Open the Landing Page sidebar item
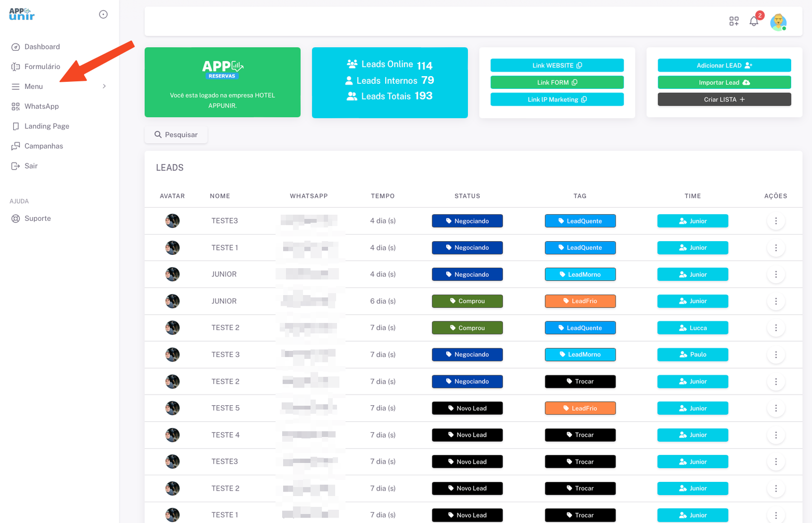The width and height of the screenshot is (812, 523). point(46,126)
